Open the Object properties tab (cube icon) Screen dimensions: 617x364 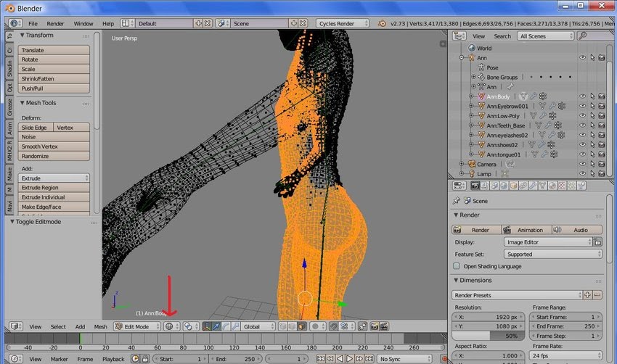(513, 186)
